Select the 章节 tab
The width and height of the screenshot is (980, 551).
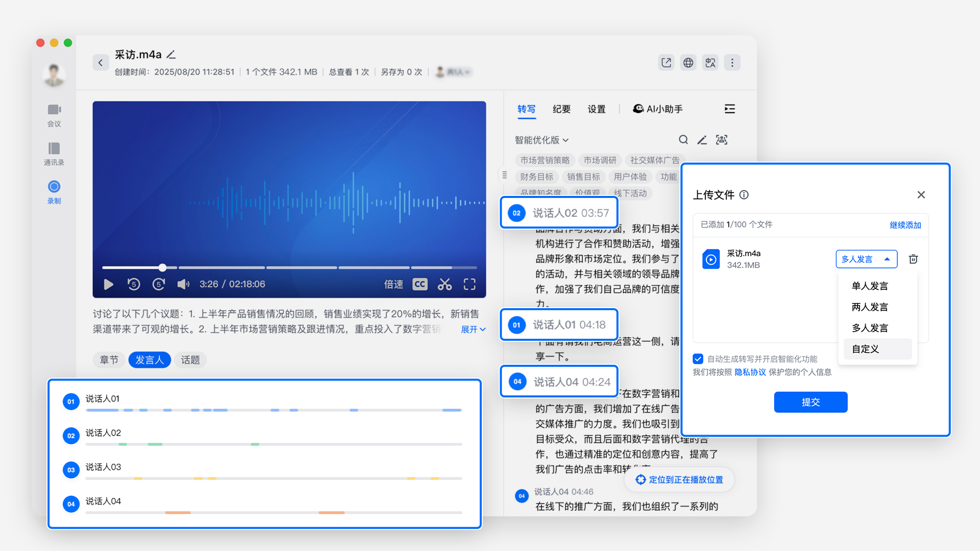tap(109, 360)
